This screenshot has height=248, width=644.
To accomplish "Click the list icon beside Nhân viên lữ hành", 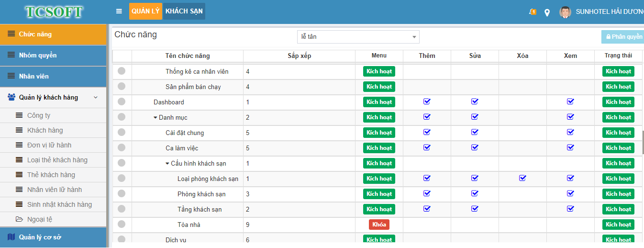I will 19,190.
